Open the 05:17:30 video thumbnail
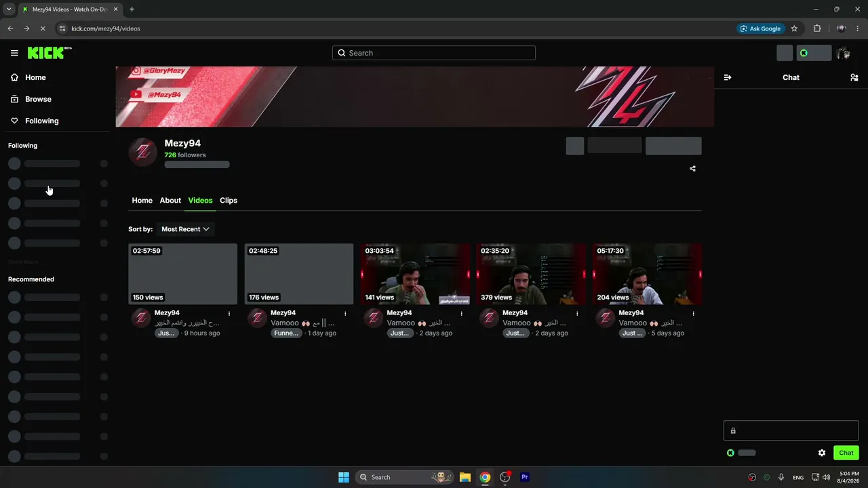The image size is (868, 488). coord(647,274)
